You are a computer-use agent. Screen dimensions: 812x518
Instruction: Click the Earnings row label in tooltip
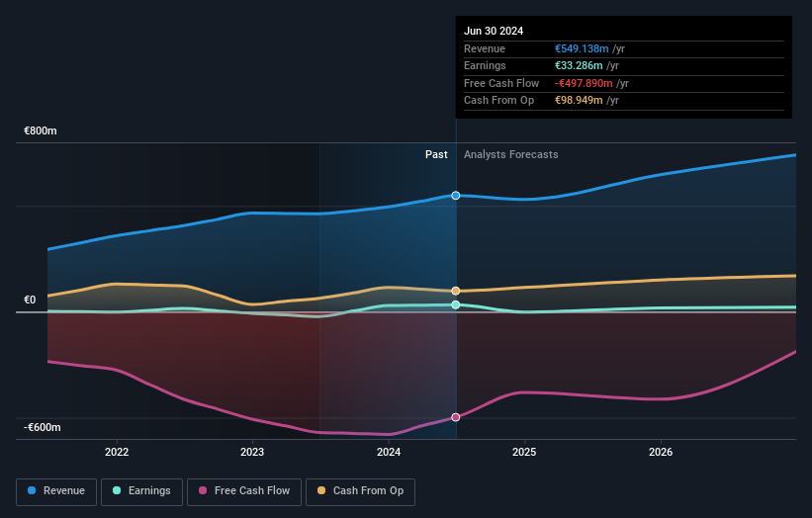pos(485,65)
